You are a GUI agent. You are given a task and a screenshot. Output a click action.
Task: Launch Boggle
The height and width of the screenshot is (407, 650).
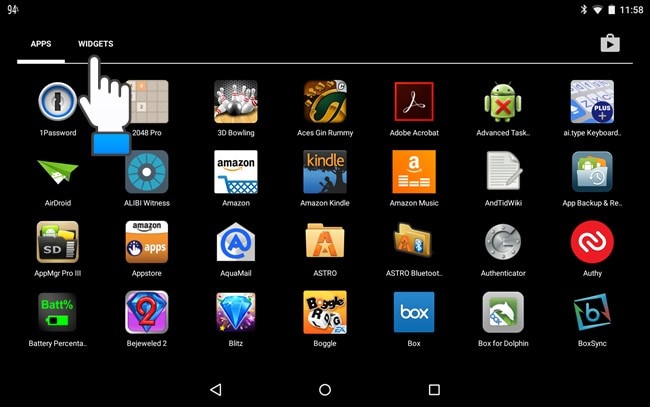(325, 312)
